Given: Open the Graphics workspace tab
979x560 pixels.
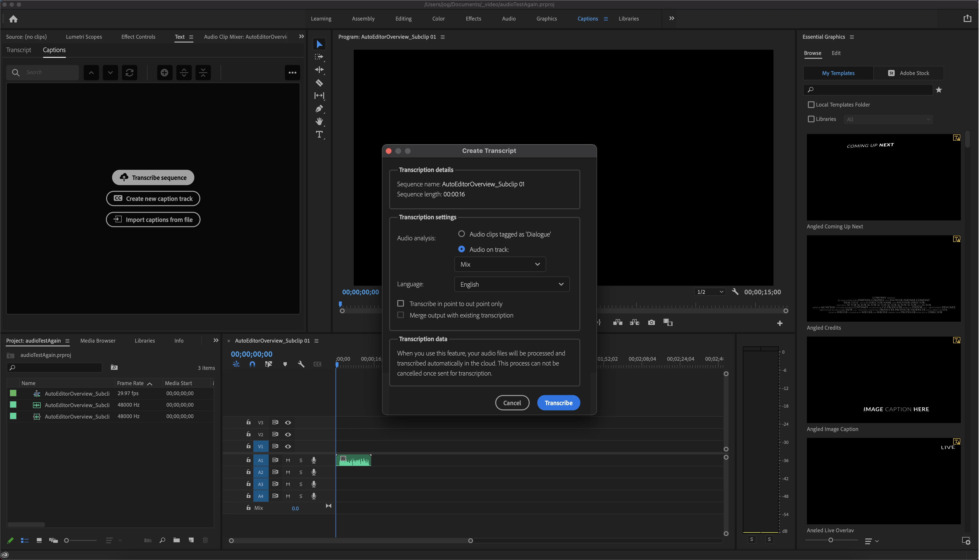Looking at the screenshot, I should pos(546,18).
